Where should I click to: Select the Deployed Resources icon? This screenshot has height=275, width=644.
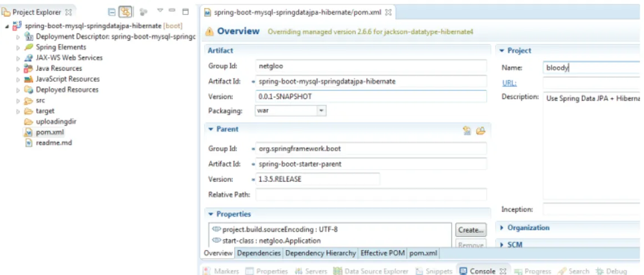(28, 89)
